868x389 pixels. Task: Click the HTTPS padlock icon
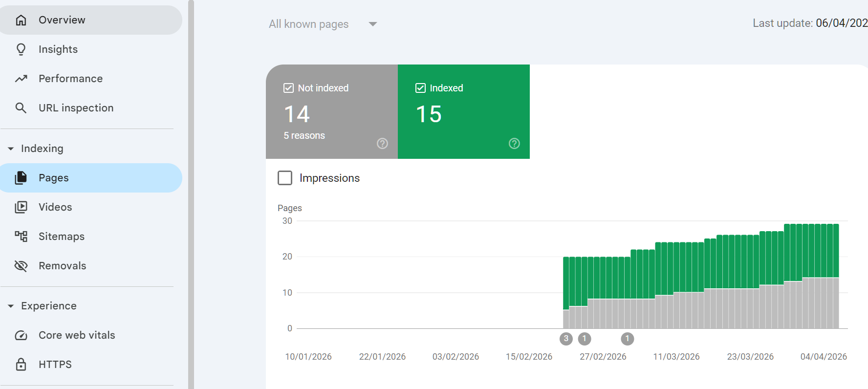point(21,365)
